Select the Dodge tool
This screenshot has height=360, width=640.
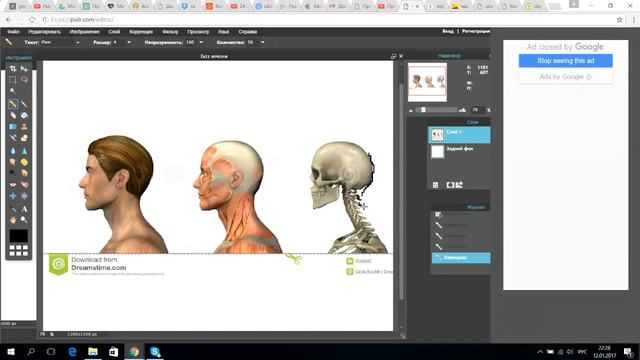pyautogui.click(x=13, y=173)
